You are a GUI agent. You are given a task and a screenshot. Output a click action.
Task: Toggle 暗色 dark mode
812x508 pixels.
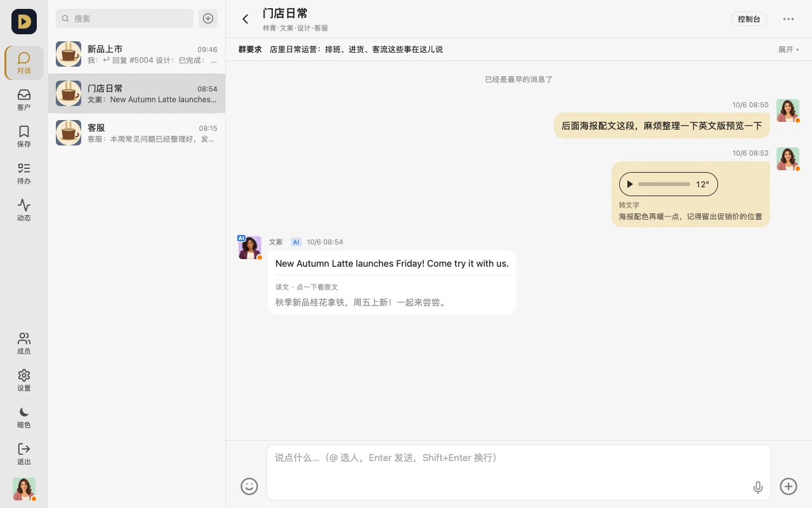(x=24, y=418)
